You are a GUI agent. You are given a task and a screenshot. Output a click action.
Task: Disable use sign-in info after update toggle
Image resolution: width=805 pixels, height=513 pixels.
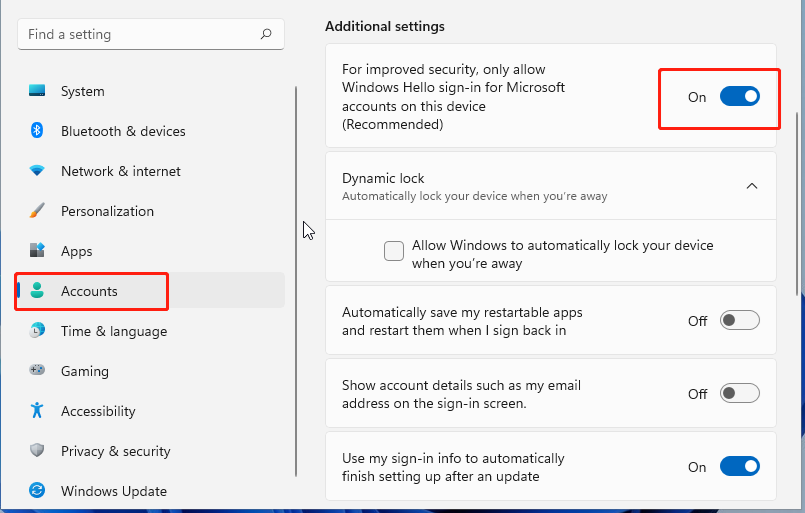pyautogui.click(x=739, y=466)
